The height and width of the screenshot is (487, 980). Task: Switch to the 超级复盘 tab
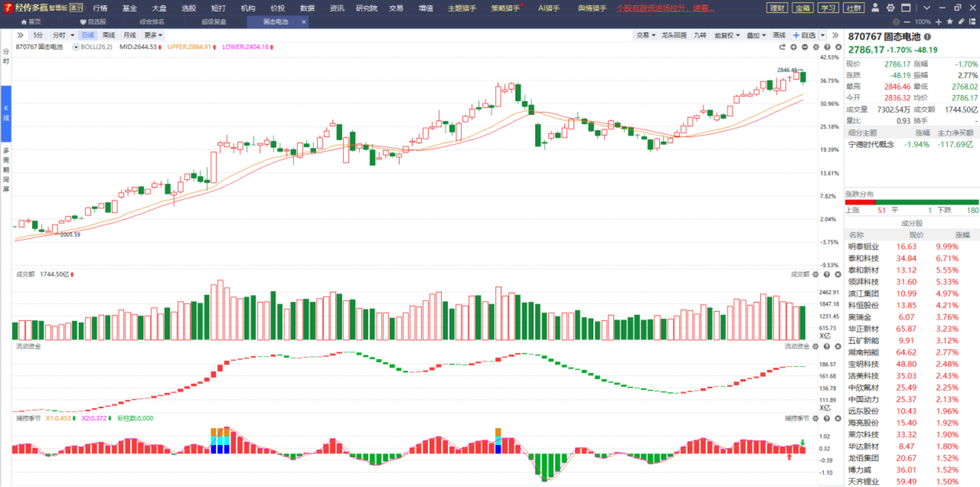[x=214, y=22]
